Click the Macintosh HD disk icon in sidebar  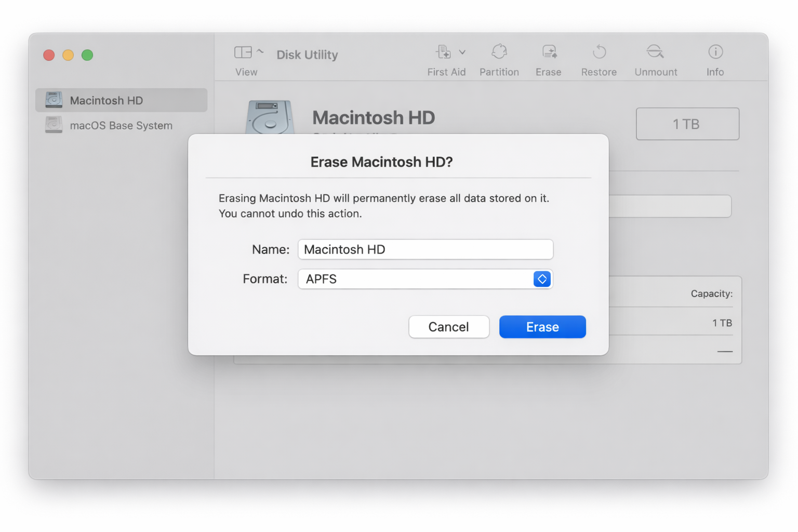54,100
